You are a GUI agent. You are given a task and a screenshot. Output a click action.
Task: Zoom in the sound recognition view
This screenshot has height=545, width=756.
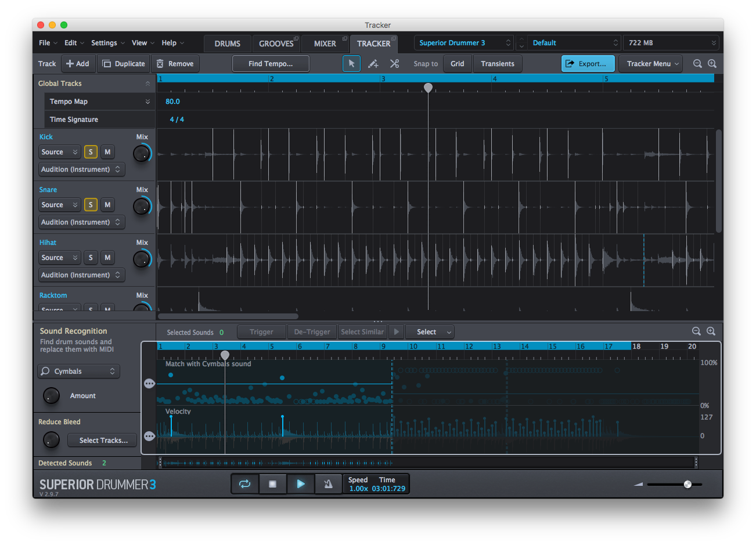tap(711, 331)
